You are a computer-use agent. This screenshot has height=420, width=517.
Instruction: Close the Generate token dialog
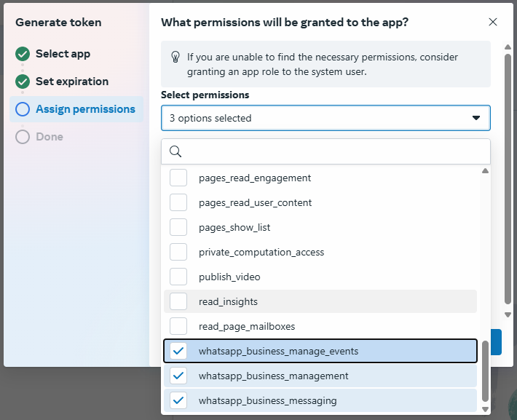click(x=493, y=22)
